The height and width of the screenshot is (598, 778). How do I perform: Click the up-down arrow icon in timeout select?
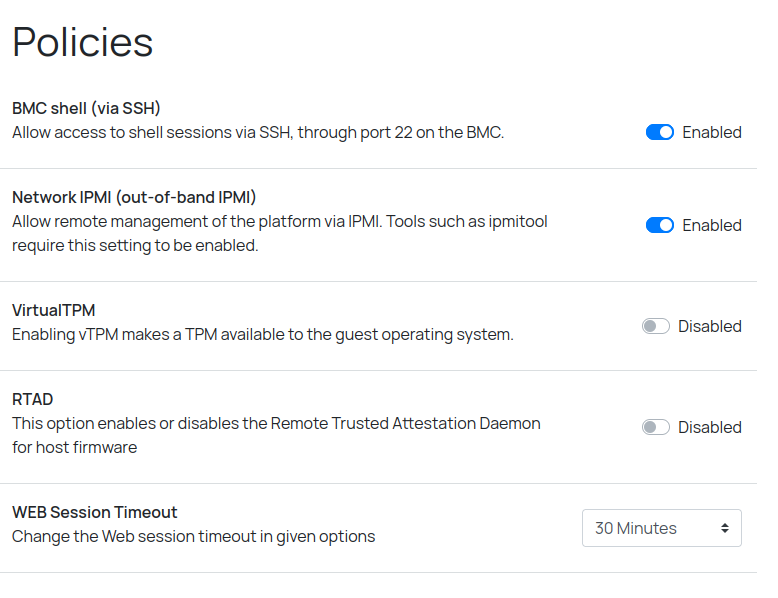pyautogui.click(x=725, y=528)
